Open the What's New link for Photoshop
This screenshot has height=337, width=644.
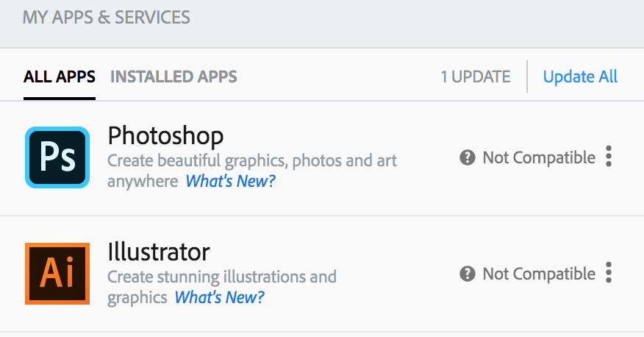(230, 181)
